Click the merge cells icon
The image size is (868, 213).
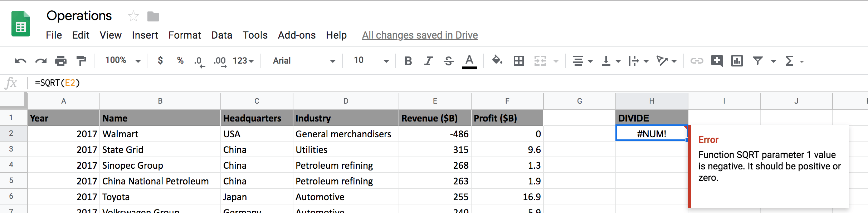(540, 61)
